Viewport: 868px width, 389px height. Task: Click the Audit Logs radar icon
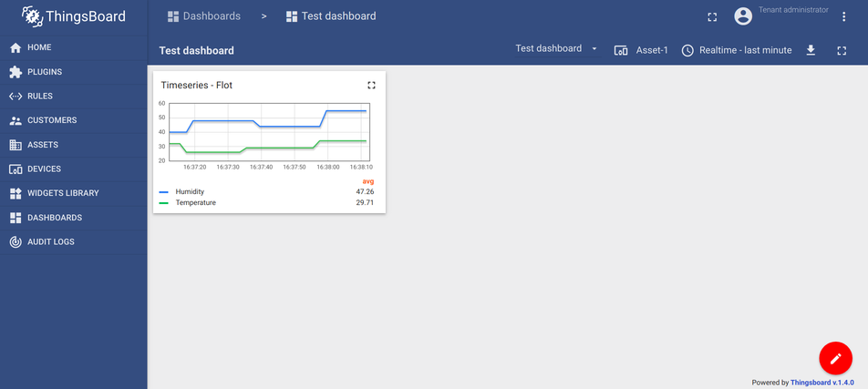pos(15,242)
